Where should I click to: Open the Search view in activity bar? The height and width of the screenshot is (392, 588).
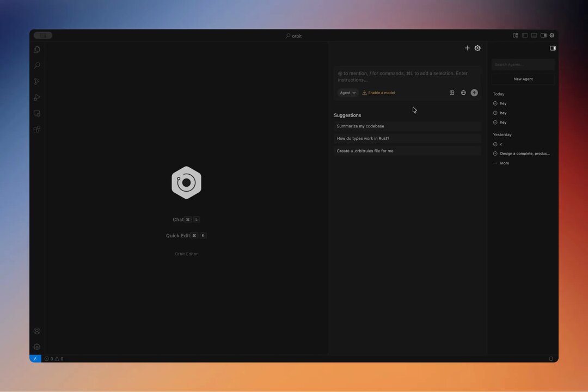tap(37, 66)
